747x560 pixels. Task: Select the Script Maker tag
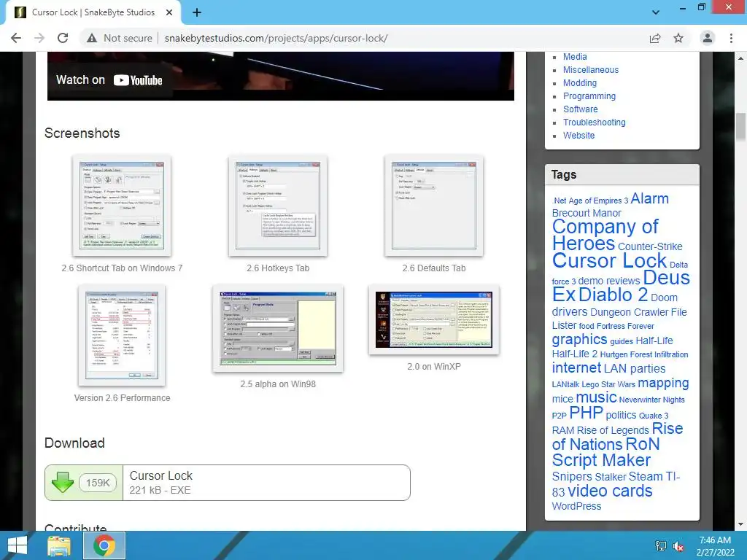tap(601, 460)
